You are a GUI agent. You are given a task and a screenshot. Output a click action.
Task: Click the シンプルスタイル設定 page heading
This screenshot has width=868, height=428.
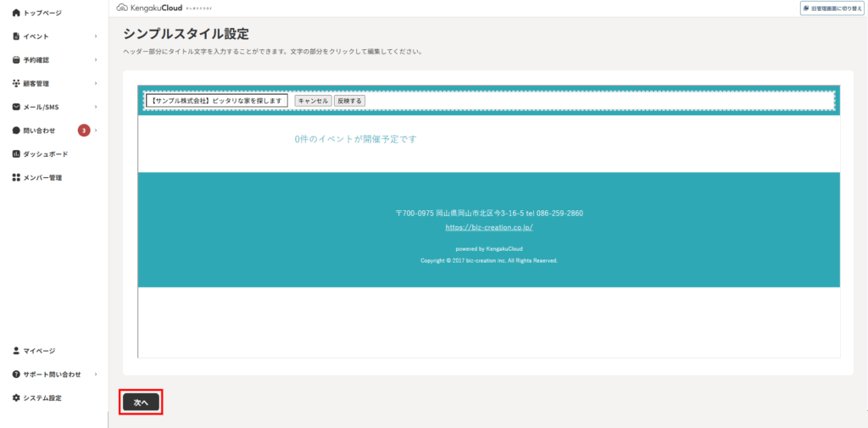tap(186, 34)
